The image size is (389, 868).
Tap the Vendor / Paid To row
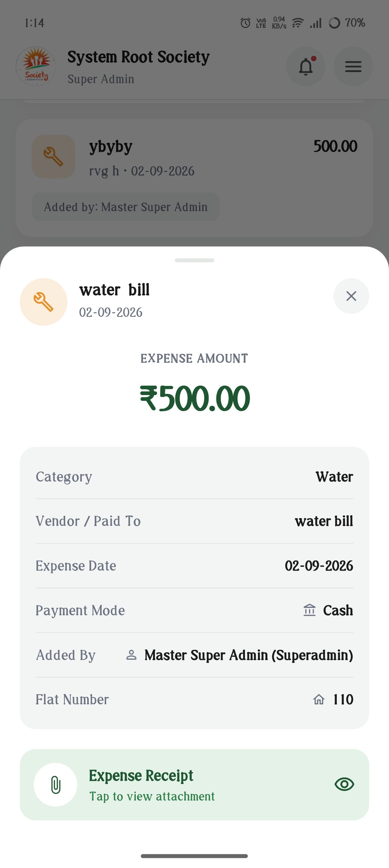(194, 521)
